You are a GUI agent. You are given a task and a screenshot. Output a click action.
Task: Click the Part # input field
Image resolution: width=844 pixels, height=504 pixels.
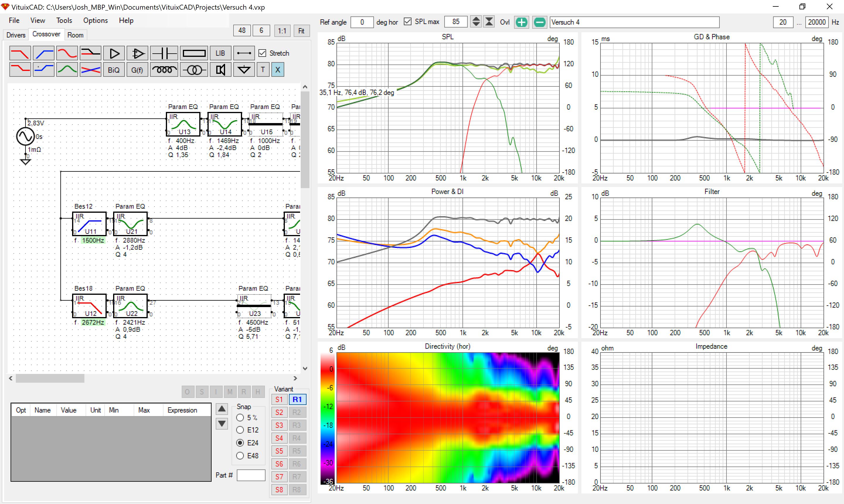click(x=251, y=475)
